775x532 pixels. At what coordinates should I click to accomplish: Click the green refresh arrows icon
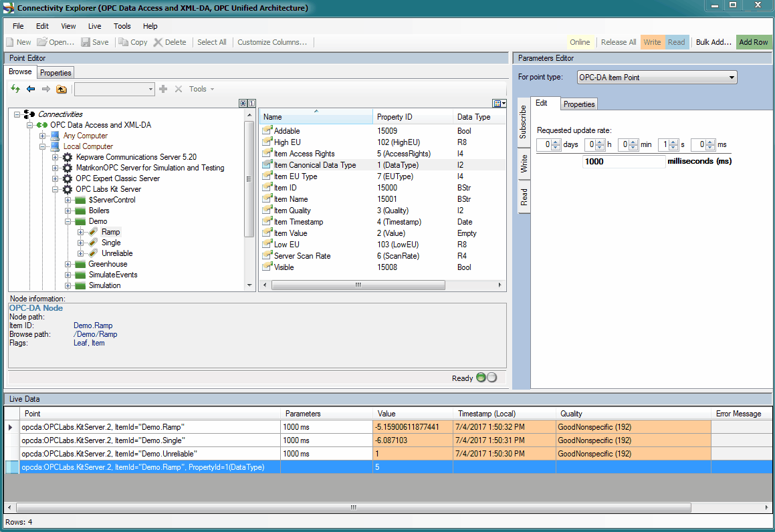point(15,89)
